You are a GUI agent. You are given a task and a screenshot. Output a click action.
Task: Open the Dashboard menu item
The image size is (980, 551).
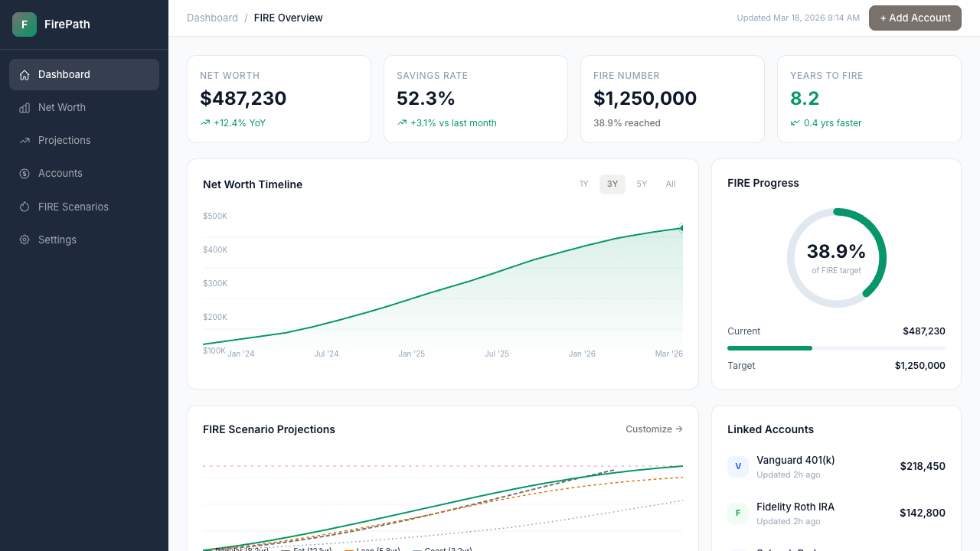[x=84, y=74]
